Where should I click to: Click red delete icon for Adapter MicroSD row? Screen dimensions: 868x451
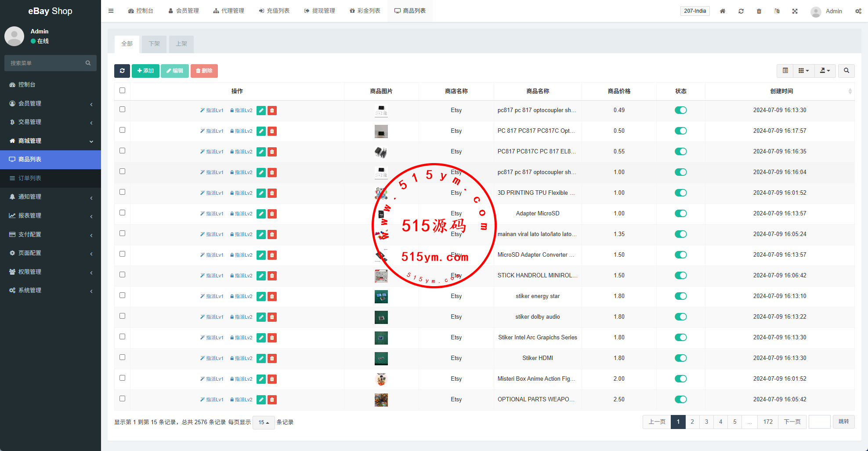point(272,214)
